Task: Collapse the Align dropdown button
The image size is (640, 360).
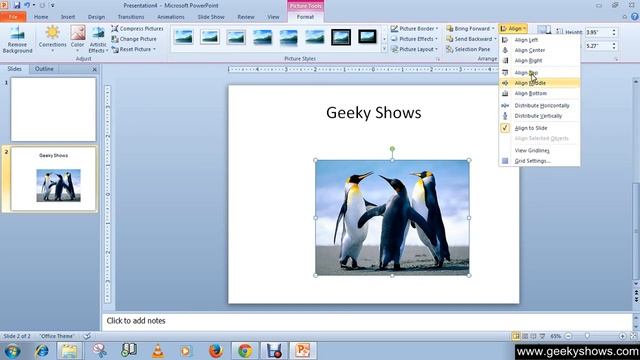Action: pyautogui.click(x=513, y=29)
